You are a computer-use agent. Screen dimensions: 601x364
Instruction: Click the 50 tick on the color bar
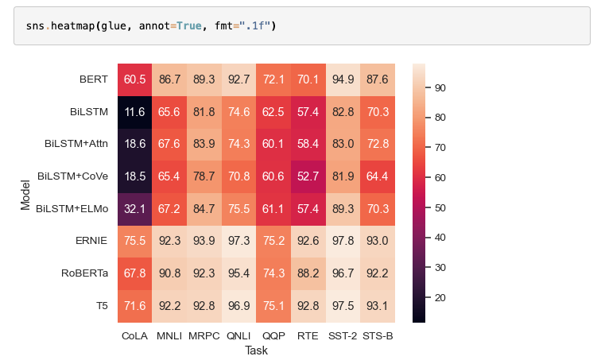(x=438, y=207)
